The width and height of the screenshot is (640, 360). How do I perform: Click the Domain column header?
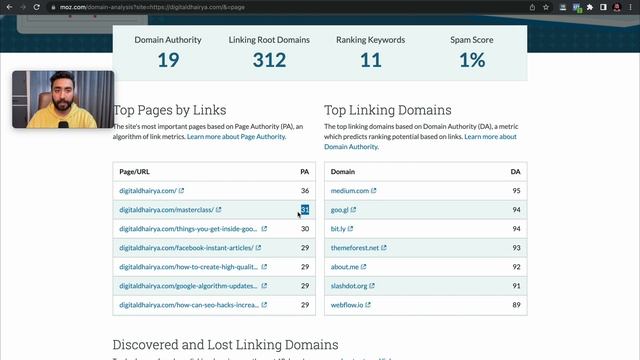[x=342, y=172]
